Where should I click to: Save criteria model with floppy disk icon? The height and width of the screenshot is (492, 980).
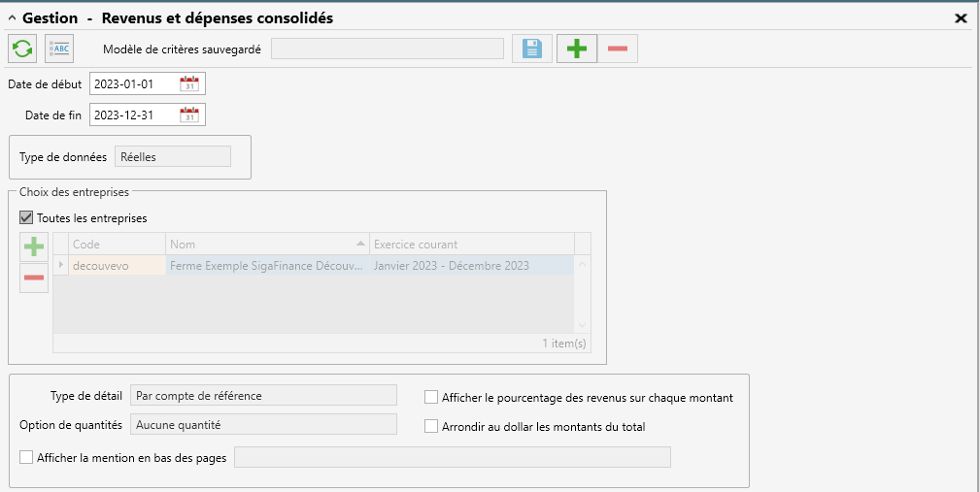point(532,49)
